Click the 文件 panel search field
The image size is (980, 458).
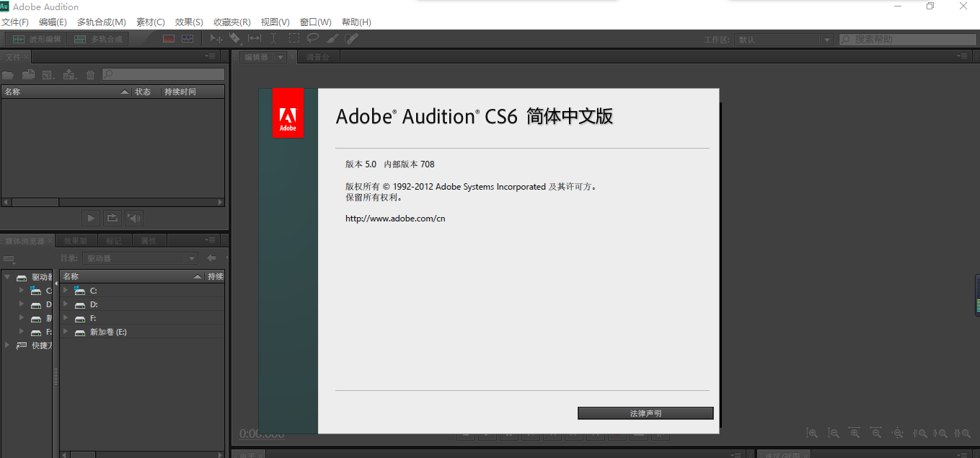point(163,74)
